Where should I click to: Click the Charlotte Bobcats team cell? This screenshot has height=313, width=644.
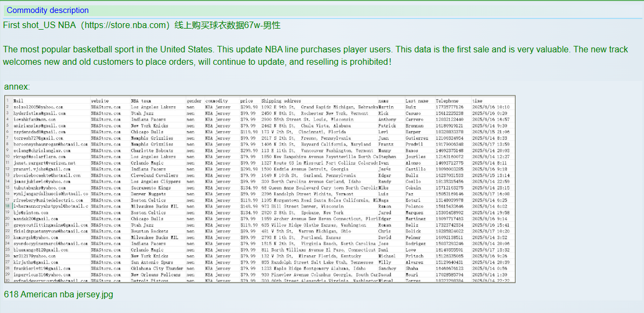point(152,151)
